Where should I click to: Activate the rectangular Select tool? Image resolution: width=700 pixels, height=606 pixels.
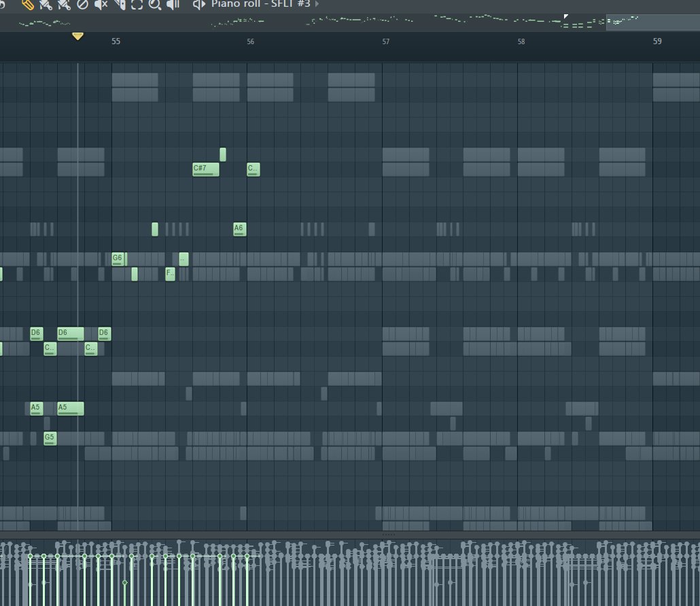click(135, 5)
